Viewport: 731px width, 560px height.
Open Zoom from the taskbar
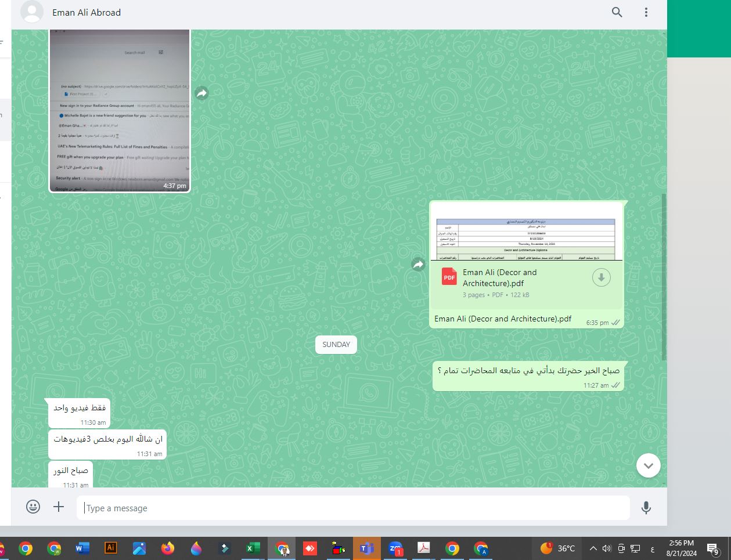click(x=395, y=548)
